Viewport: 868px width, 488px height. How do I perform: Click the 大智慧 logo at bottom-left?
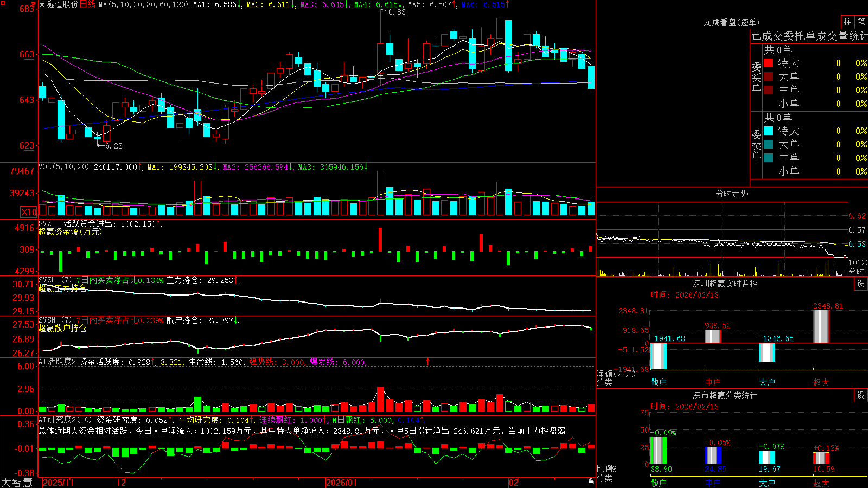click(17, 482)
